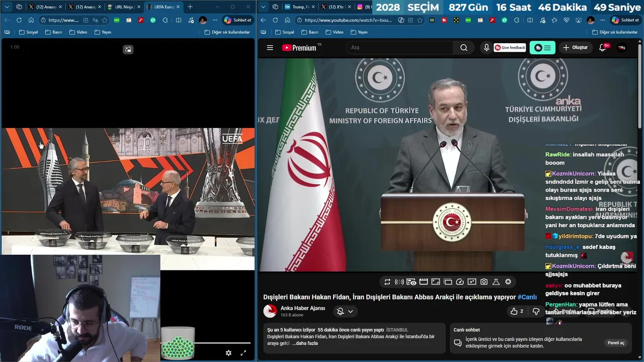Viewport: 644px width, 362px height.
Task: Toggle the cinema mode clapperboard icon
Action: point(424,282)
